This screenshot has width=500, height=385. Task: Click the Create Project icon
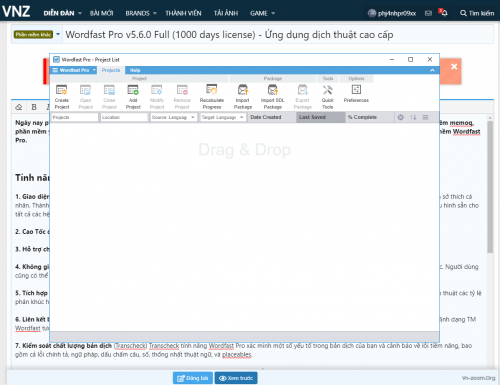point(62,90)
